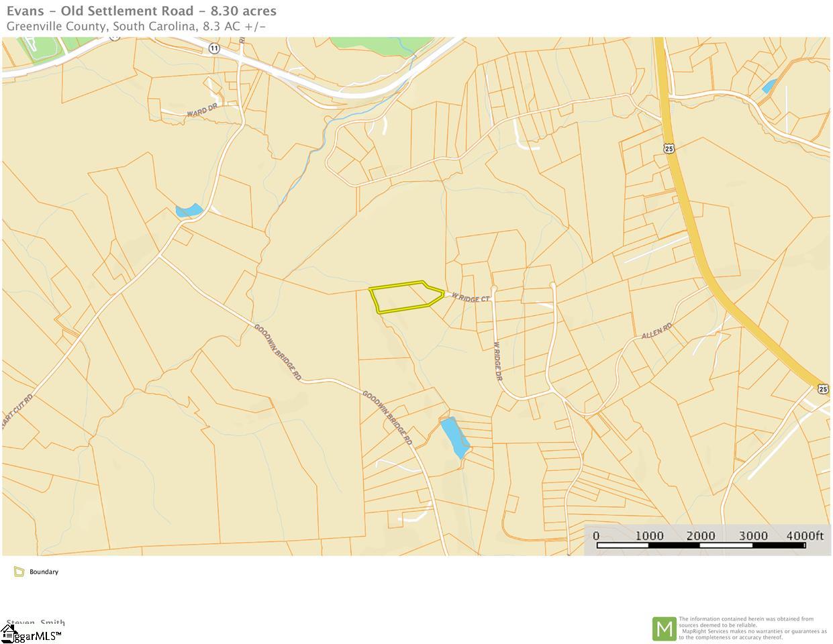Click the 'Steven Smith' name text
This screenshot has width=833, height=644.
tap(36, 623)
